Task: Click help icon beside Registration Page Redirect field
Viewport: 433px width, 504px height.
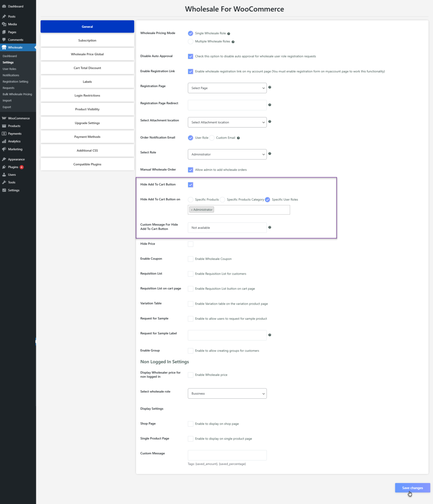Action: (270, 105)
